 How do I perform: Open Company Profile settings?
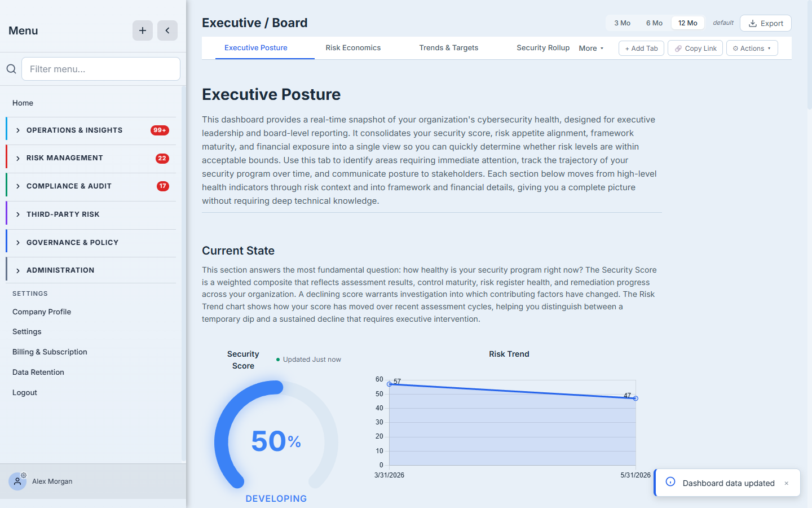(x=42, y=312)
